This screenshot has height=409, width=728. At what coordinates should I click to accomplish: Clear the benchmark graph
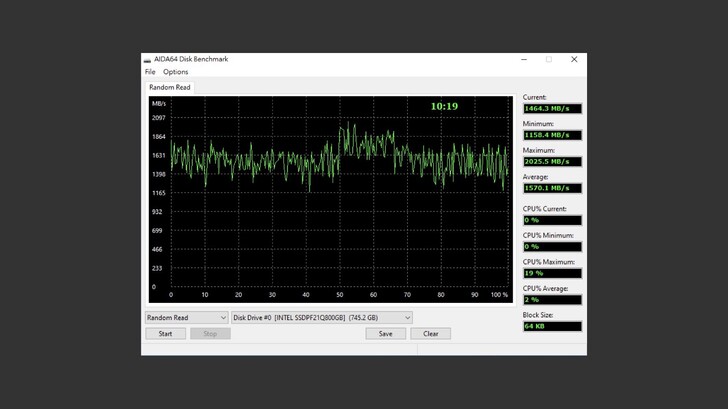(x=430, y=334)
